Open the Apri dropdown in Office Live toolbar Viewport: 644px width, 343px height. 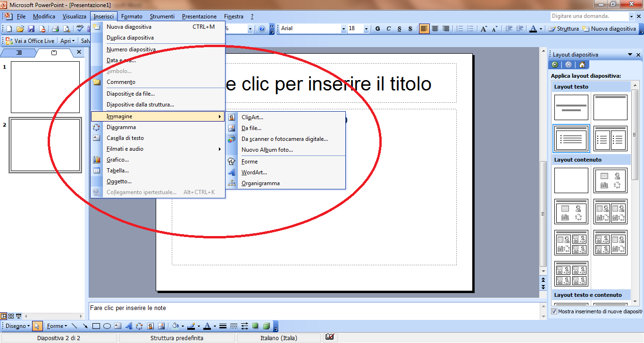click(67, 41)
